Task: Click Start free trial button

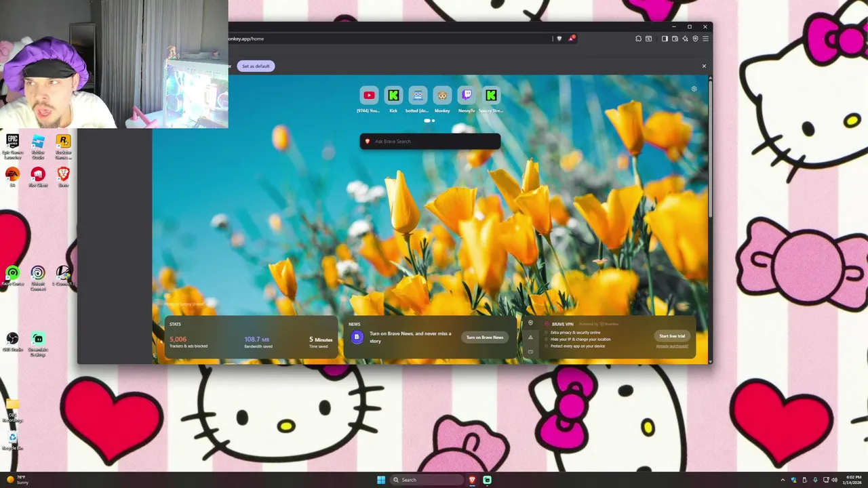Action: point(672,336)
